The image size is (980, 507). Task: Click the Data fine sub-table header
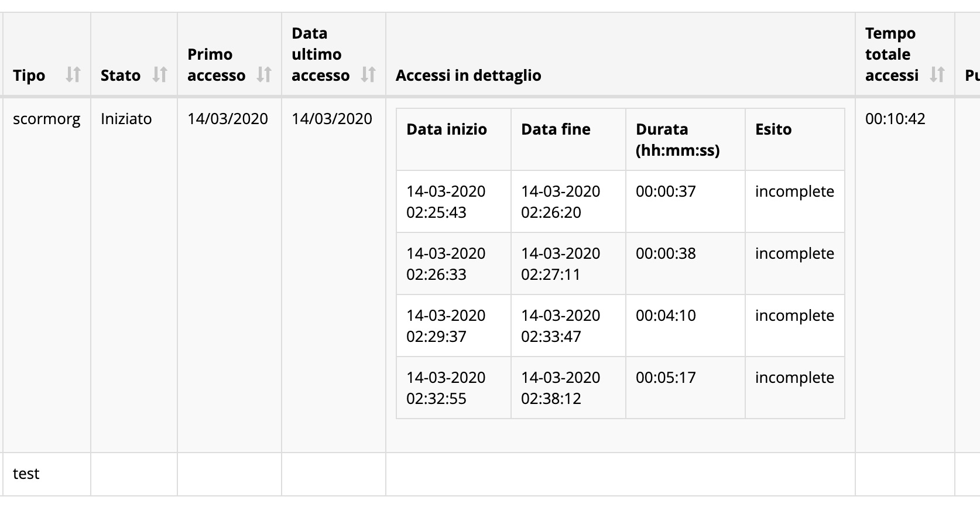click(x=556, y=129)
